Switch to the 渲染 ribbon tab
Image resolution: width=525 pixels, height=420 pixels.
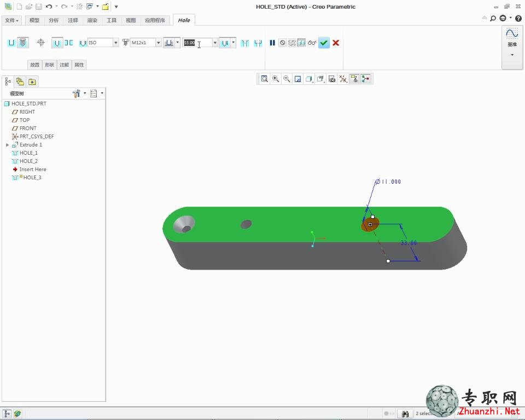coord(92,20)
